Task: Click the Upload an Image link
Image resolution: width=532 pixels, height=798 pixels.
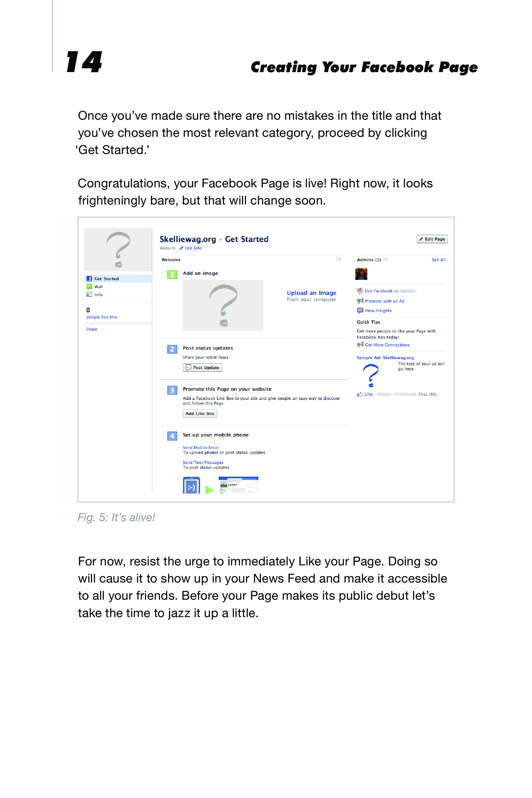Action: 311,293
